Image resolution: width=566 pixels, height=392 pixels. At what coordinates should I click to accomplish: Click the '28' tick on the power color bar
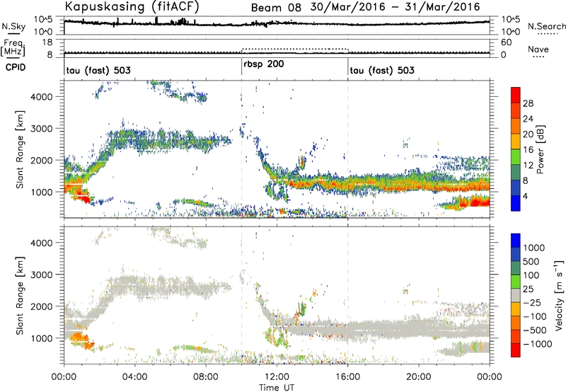click(528, 103)
